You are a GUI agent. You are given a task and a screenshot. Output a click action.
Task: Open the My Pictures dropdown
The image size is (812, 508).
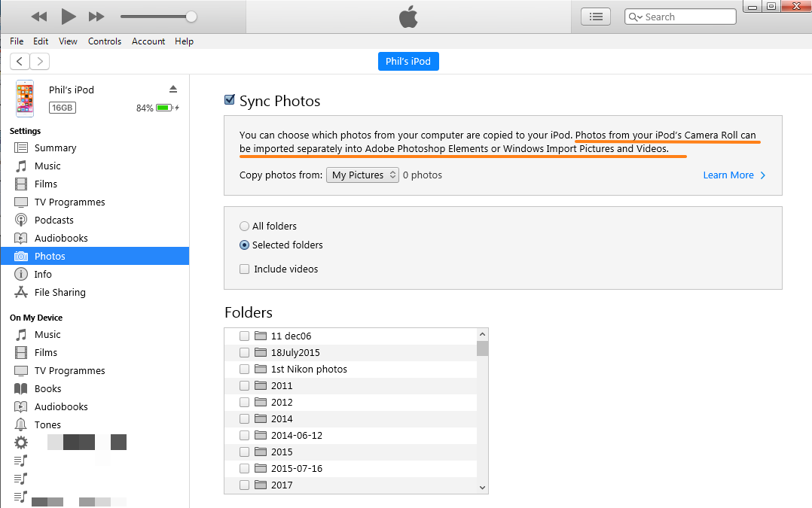(363, 175)
